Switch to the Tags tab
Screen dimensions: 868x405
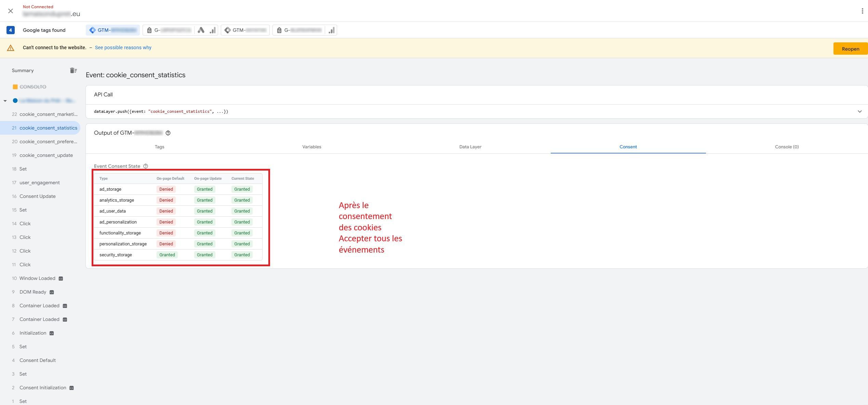(x=159, y=147)
